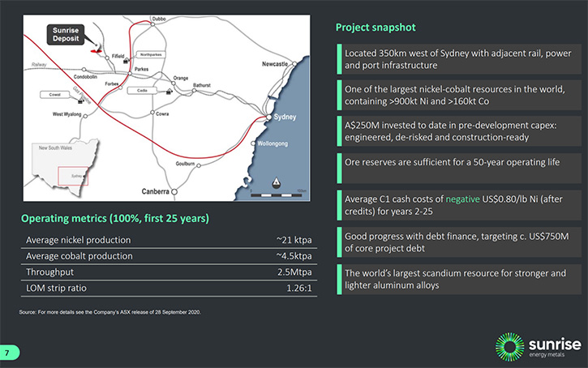Screen dimensions: 588x368
Task: Click the Sunrise Energy Metals logo
Action: [539, 347]
